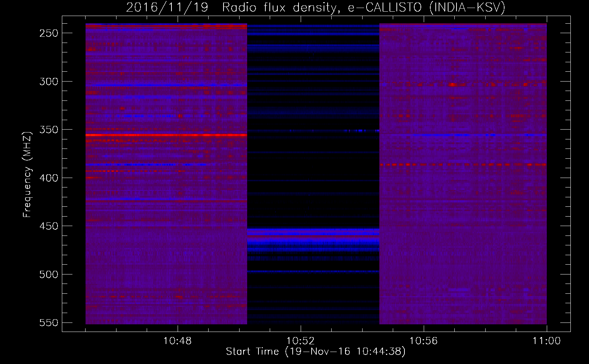This screenshot has width=589, height=364.
Task: Click the blue band near 465 MHz in the dark gap
Action: pos(313,241)
